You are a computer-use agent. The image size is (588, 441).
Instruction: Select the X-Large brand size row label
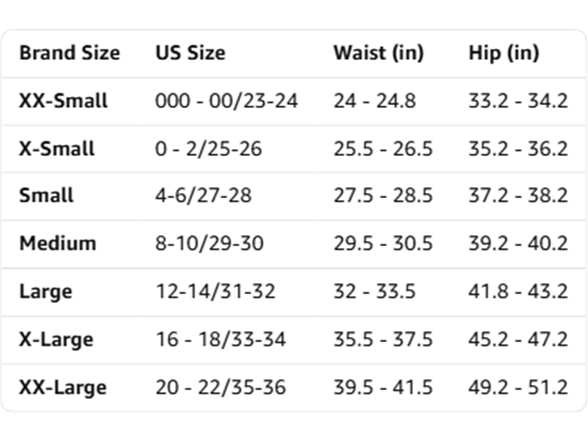click(56, 340)
